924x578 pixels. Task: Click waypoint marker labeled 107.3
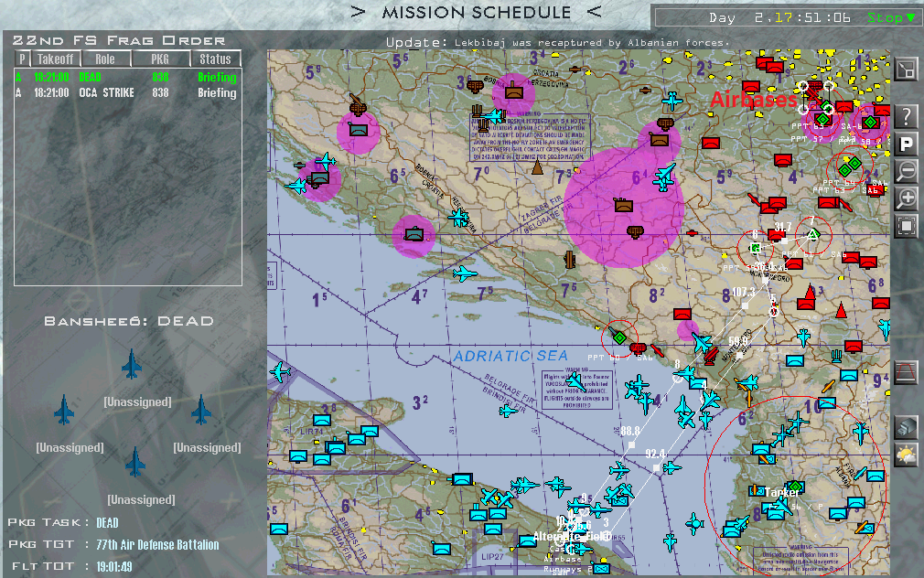coord(745,305)
